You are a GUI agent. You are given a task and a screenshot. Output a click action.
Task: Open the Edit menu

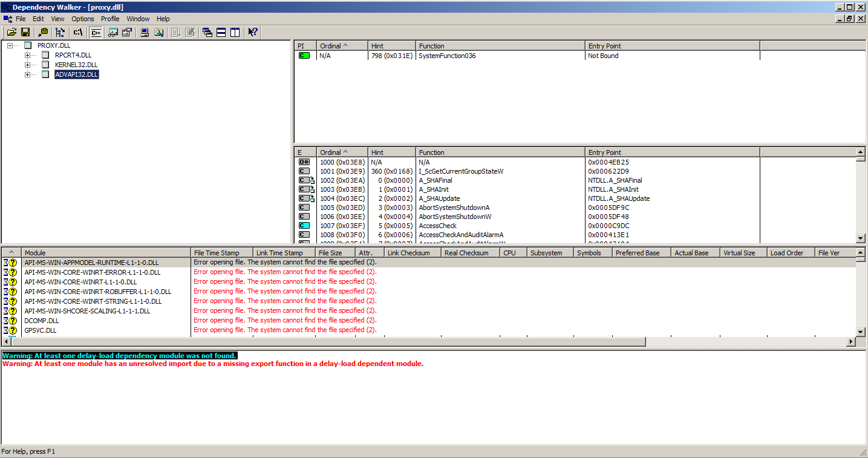point(38,19)
